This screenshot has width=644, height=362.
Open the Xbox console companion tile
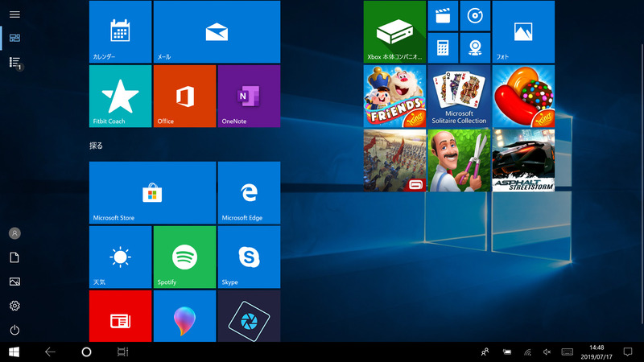coord(394,31)
